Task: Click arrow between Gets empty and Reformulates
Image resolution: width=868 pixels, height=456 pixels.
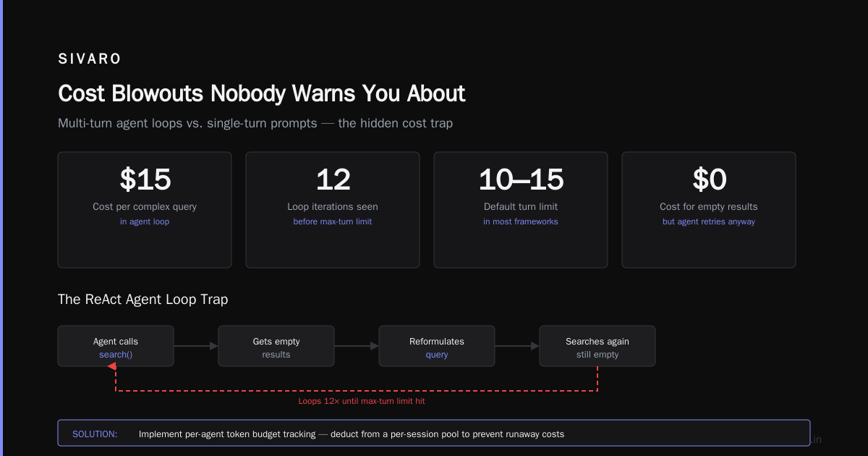Action: click(x=357, y=346)
